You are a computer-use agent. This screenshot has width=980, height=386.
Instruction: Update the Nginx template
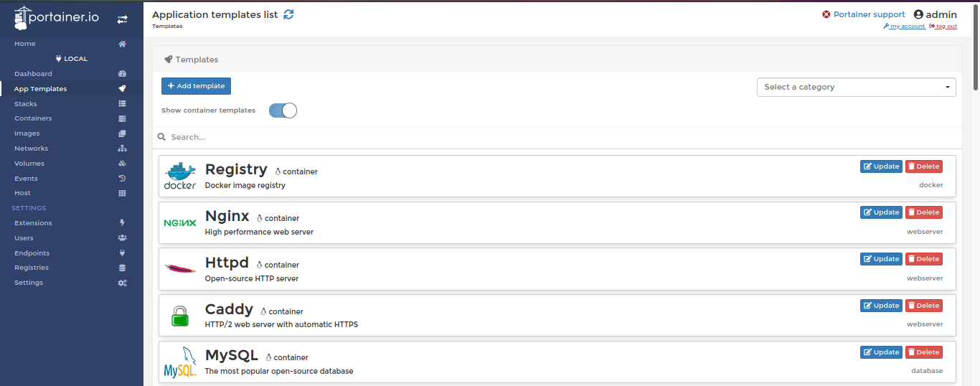tap(881, 212)
